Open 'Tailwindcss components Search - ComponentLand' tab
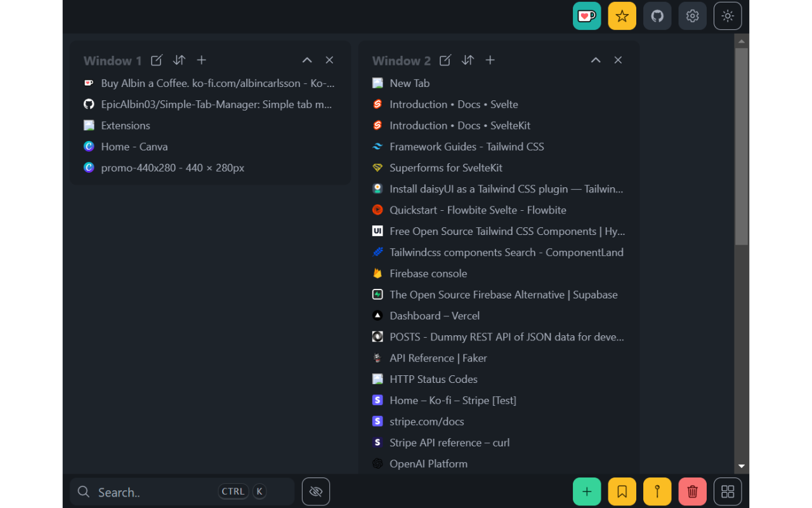Screen dimensions: 812x508 click(x=499, y=252)
